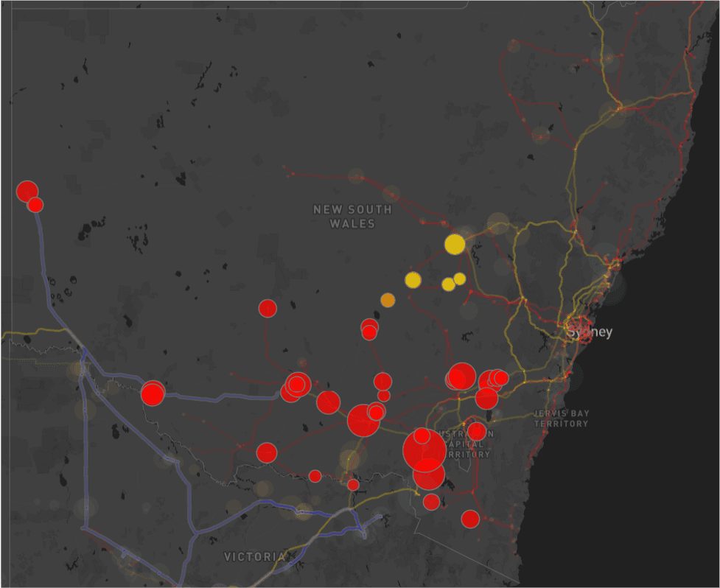The image size is (720, 588).
Task: Click the Jervis Bay Territory label
Action: 562,419
